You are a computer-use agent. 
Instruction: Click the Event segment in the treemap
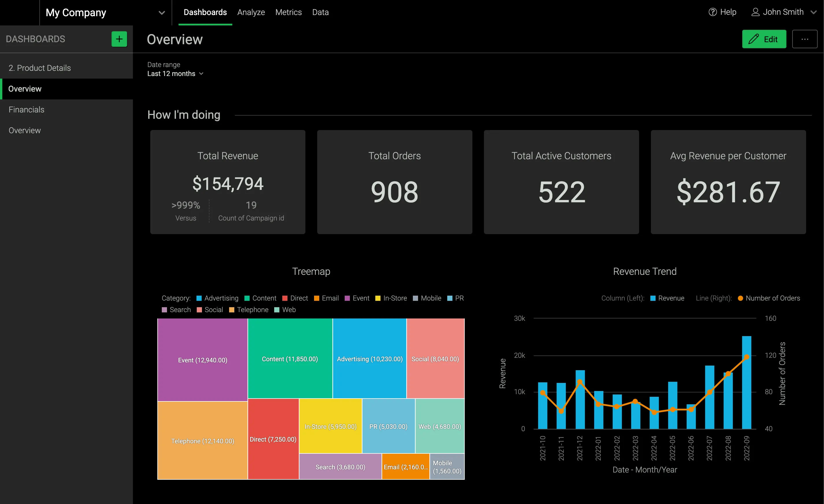coord(202,360)
